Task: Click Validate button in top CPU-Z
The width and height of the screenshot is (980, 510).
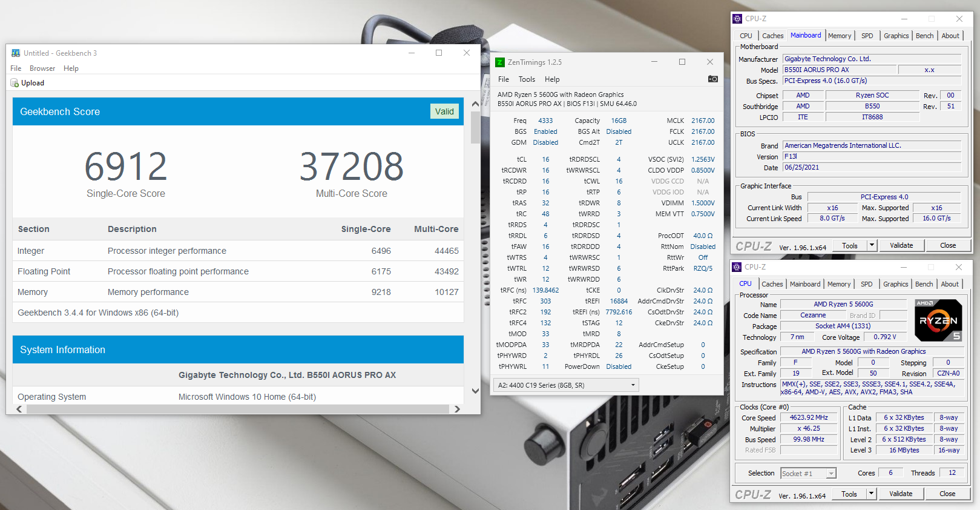Action: pos(901,245)
